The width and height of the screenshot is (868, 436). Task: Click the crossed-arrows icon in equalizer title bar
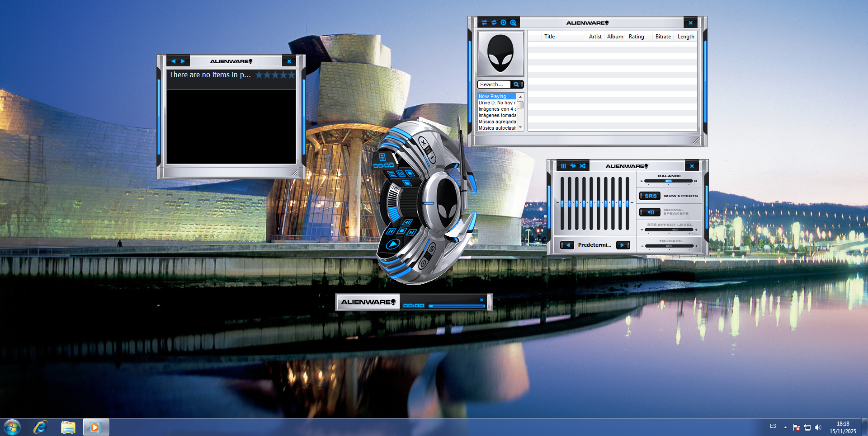583,166
